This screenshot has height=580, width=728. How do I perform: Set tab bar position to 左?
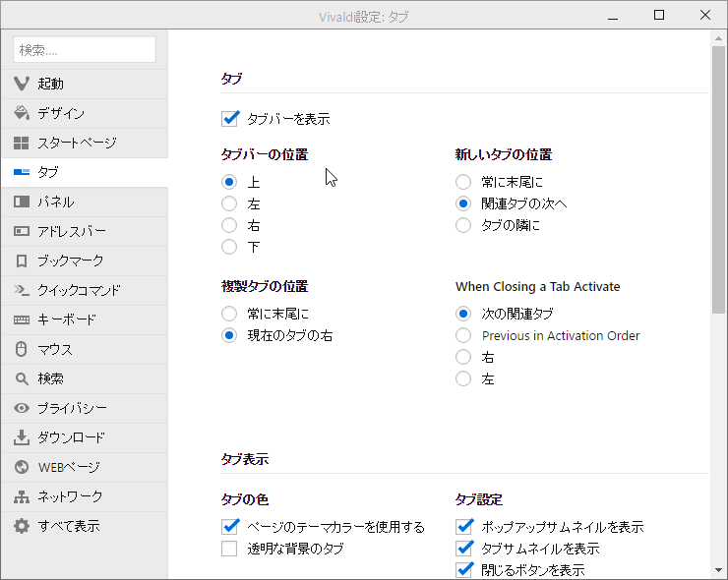(x=229, y=203)
